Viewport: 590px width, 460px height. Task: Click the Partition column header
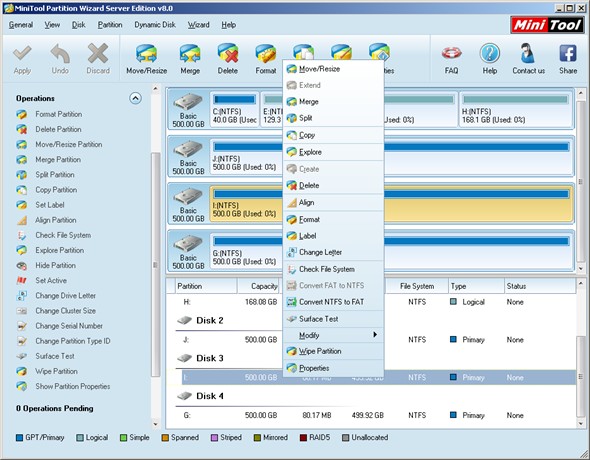[206, 286]
